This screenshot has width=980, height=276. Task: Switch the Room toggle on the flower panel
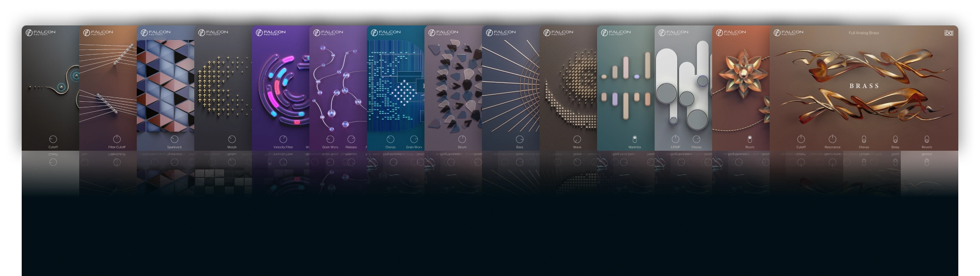[x=749, y=139]
